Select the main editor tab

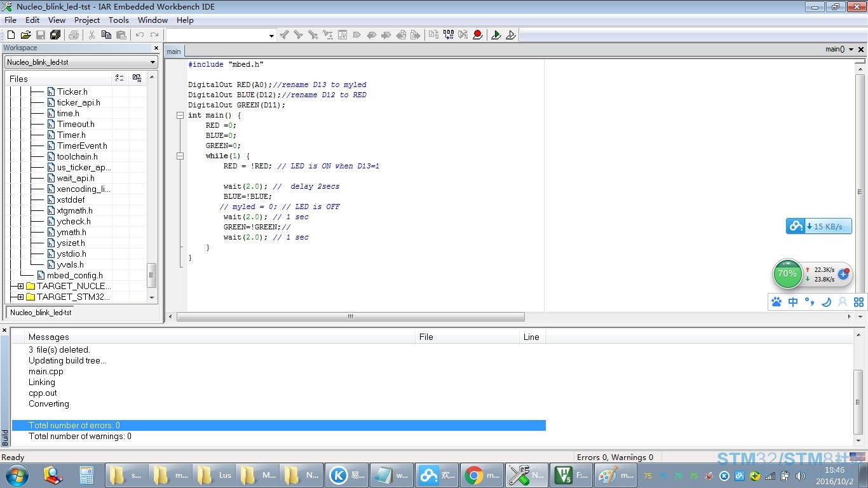(x=173, y=51)
